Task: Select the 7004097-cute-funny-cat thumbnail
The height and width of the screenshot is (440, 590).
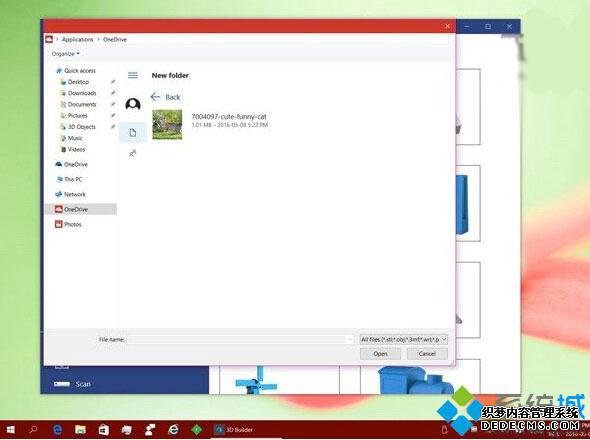Action: tap(167, 124)
